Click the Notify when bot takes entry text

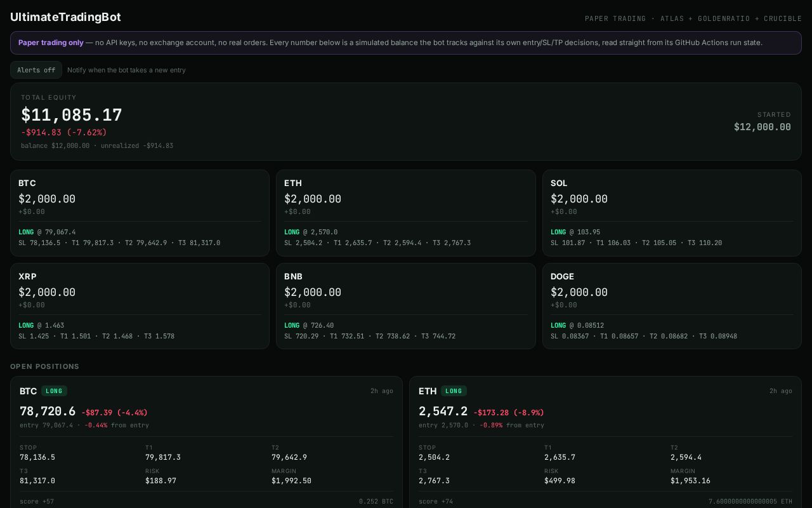[x=126, y=70]
